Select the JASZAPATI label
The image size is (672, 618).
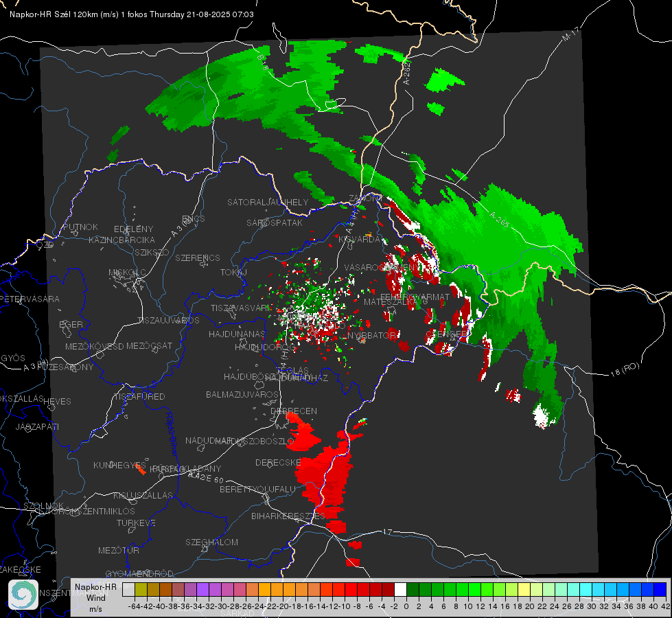coord(37,426)
